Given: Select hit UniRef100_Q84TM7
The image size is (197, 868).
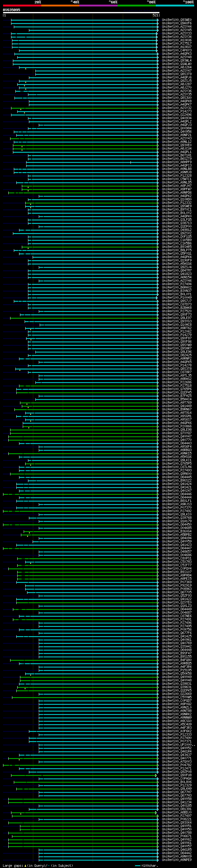Looking at the screenshot, I should point(177,271).
